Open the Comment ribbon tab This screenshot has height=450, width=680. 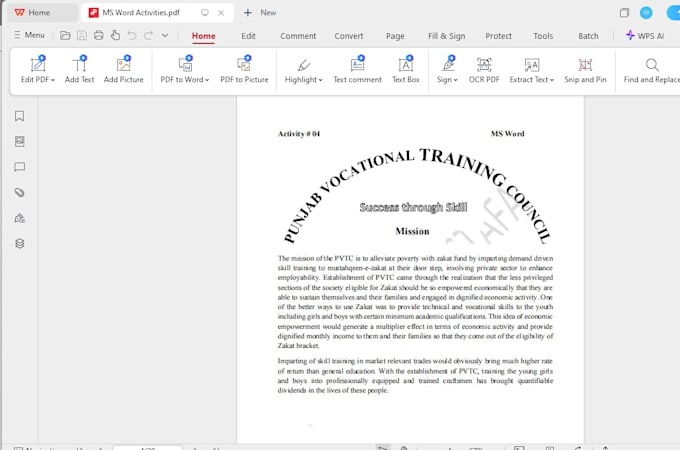tap(298, 36)
